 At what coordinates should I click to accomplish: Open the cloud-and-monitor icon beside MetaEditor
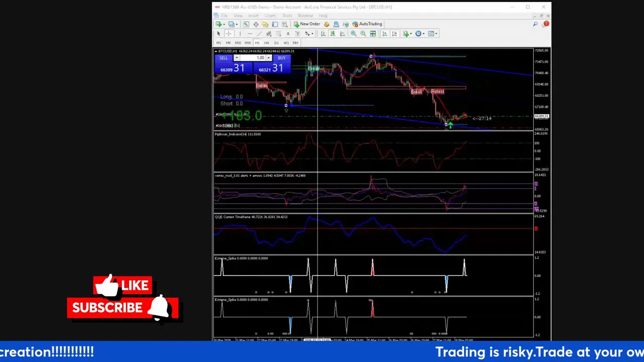click(336, 24)
